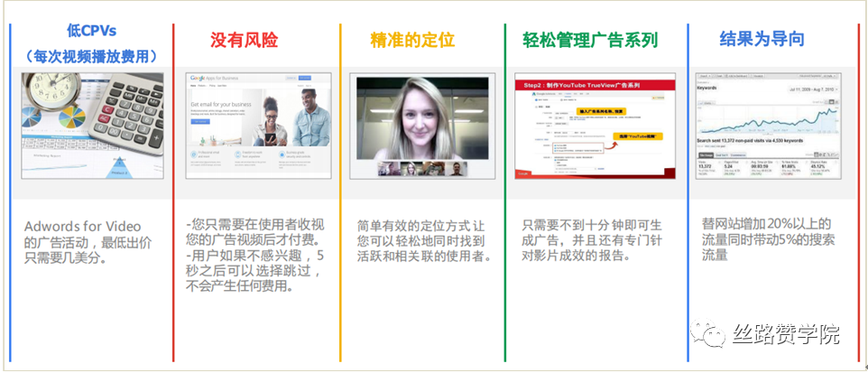
Task: Select the paragraph starting "替网站增加20%以上"
Action: [x=767, y=240]
